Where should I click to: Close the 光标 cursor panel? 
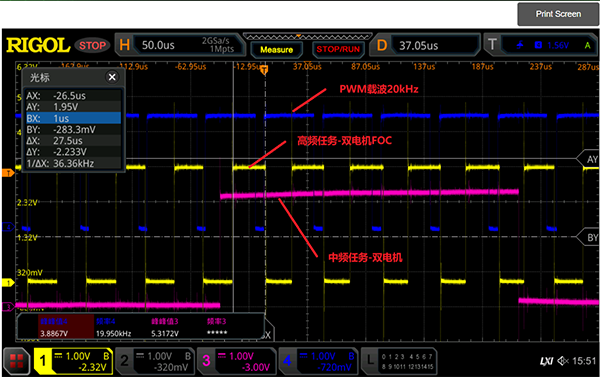click(112, 77)
